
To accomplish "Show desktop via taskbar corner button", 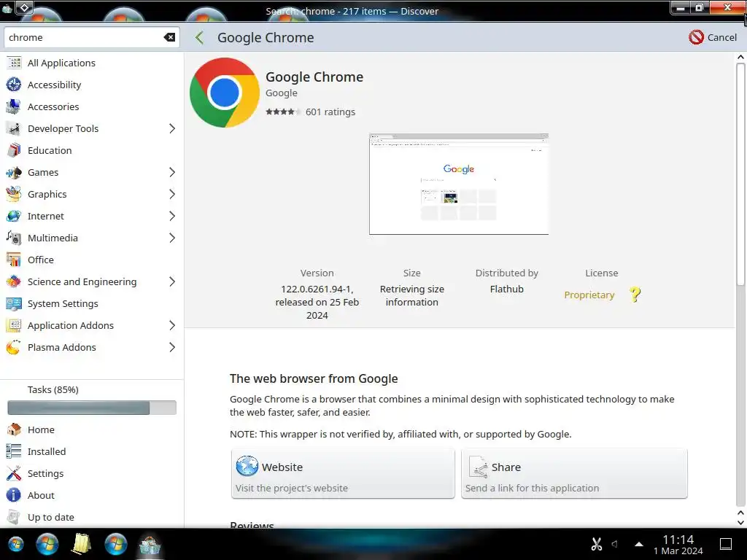I will click(726, 544).
